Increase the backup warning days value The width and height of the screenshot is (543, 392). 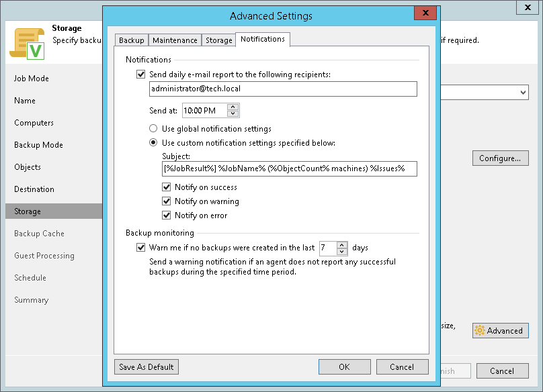tap(342, 245)
